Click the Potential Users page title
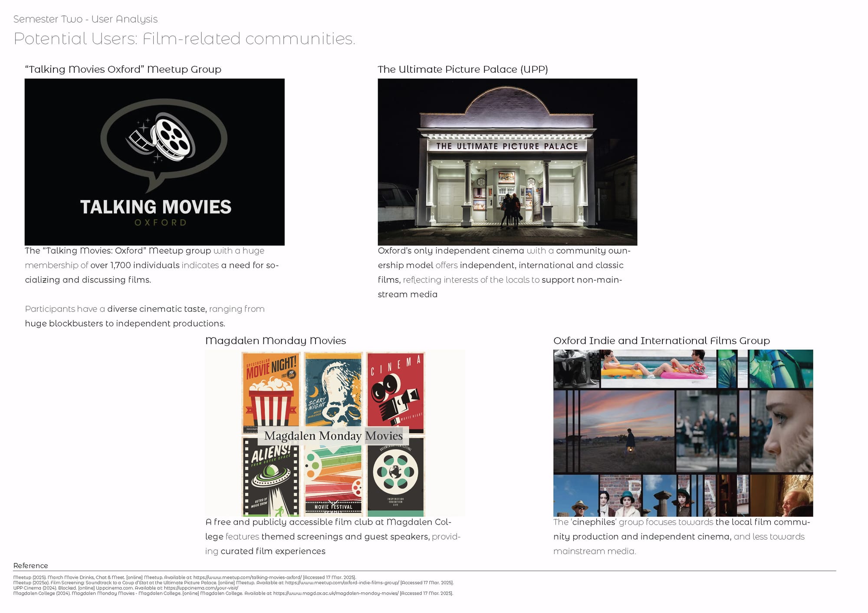 coord(184,39)
